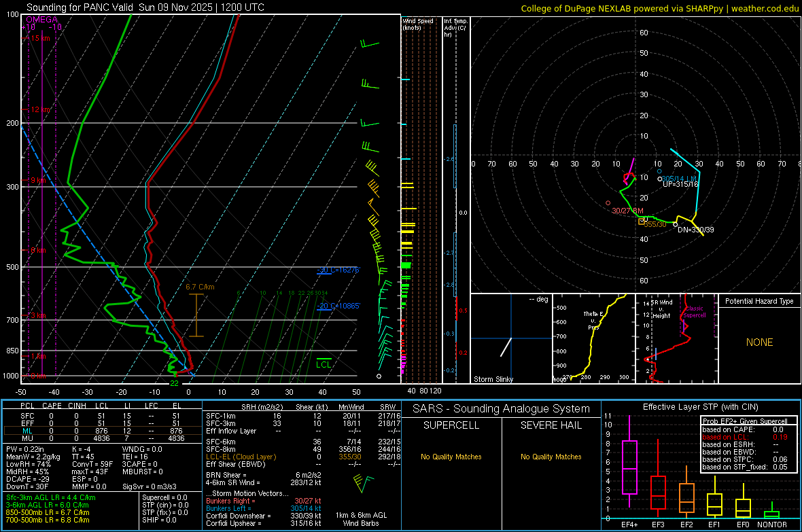Click 'SARS - Sounding Analogue System' heading

click(502, 409)
